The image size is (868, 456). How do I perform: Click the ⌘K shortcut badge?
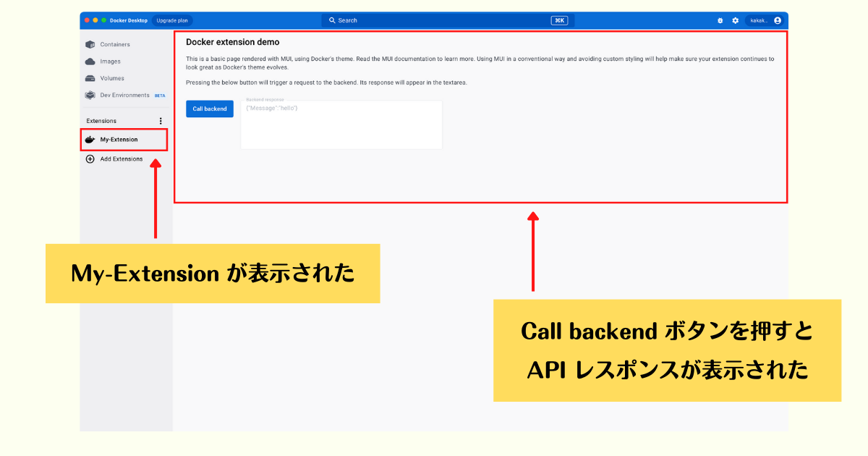point(559,20)
